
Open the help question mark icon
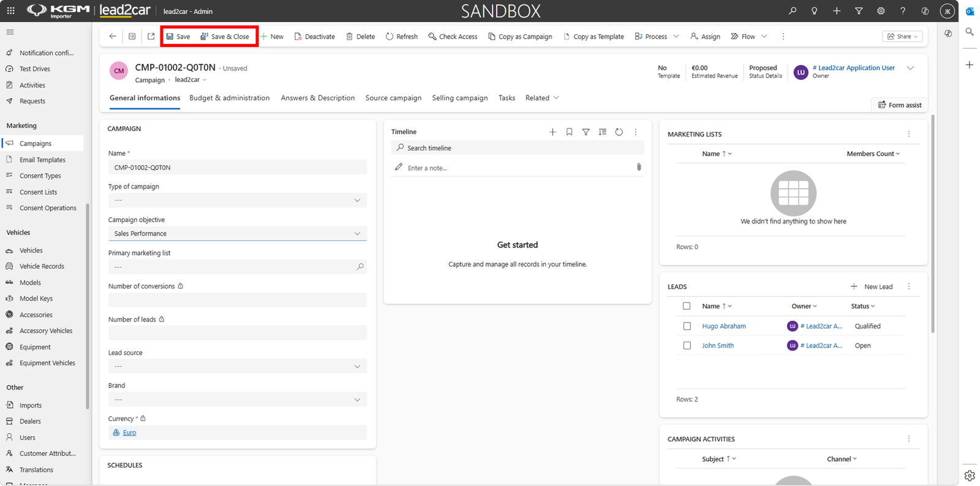point(903,11)
